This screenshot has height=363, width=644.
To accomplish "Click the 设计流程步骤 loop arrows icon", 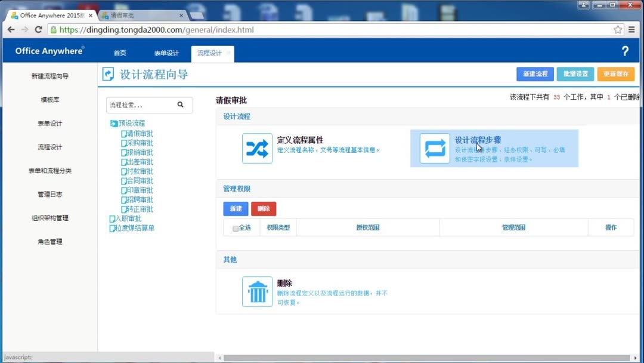I will point(434,148).
